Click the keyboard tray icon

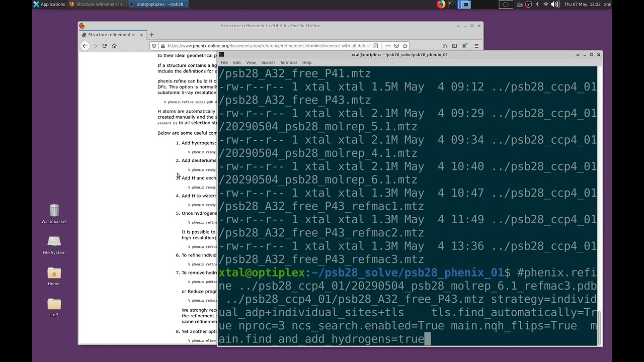(x=519, y=4)
